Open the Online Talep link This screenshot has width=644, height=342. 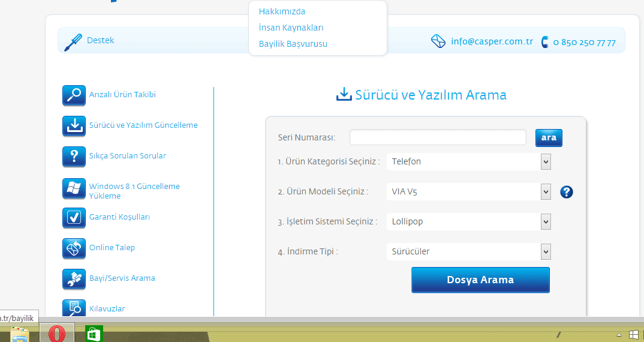(x=112, y=247)
